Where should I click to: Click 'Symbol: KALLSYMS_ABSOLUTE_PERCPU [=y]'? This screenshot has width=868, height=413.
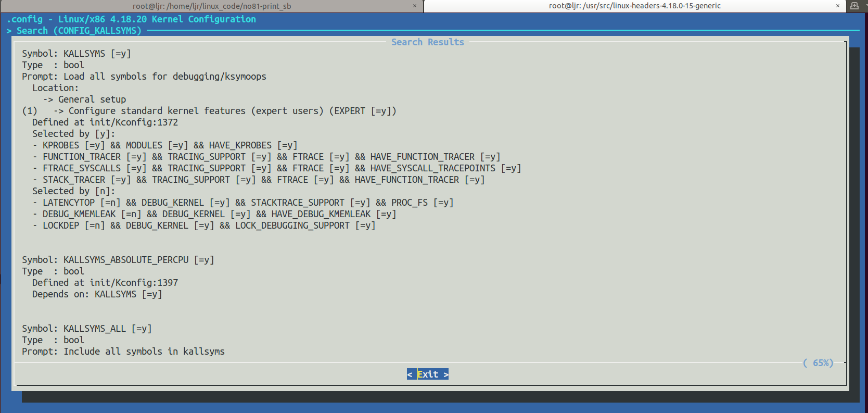(118, 260)
